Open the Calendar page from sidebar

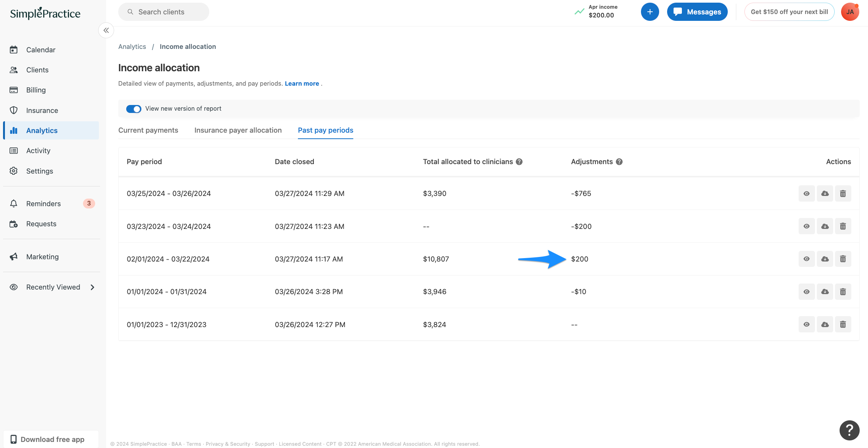click(51, 50)
